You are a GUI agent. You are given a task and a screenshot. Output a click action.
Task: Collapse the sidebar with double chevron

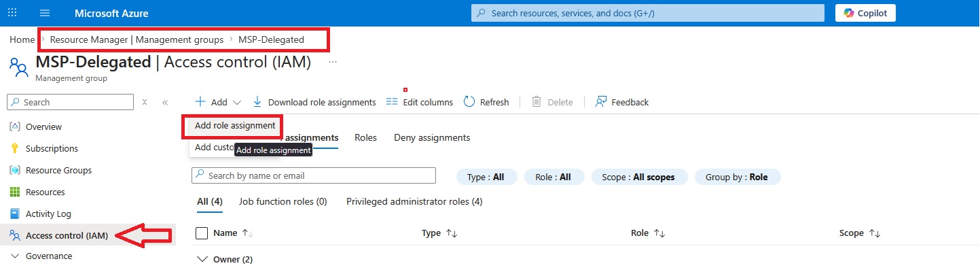pos(165,102)
